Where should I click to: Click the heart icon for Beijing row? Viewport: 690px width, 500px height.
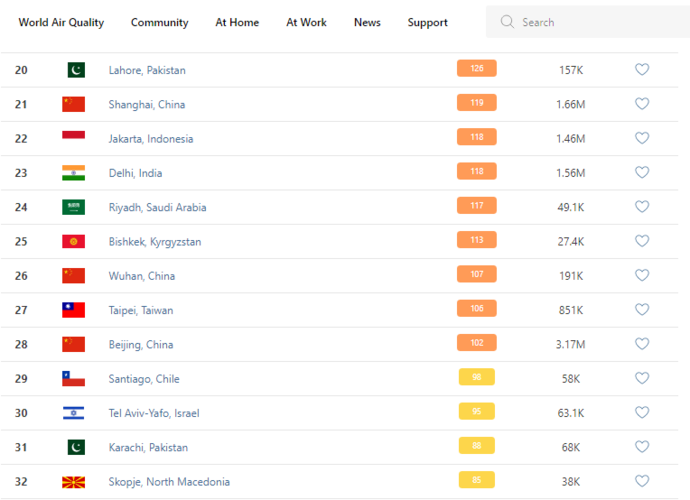click(642, 344)
